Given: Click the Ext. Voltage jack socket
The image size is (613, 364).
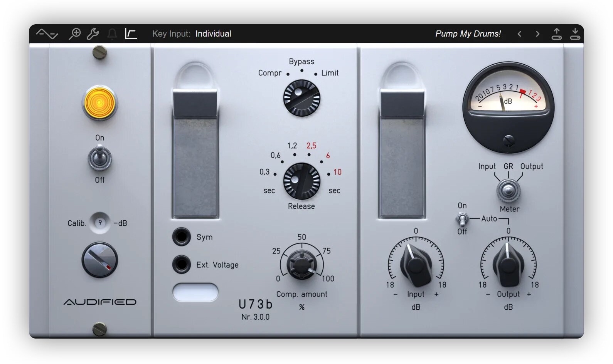Looking at the screenshot, I should click(x=181, y=264).
